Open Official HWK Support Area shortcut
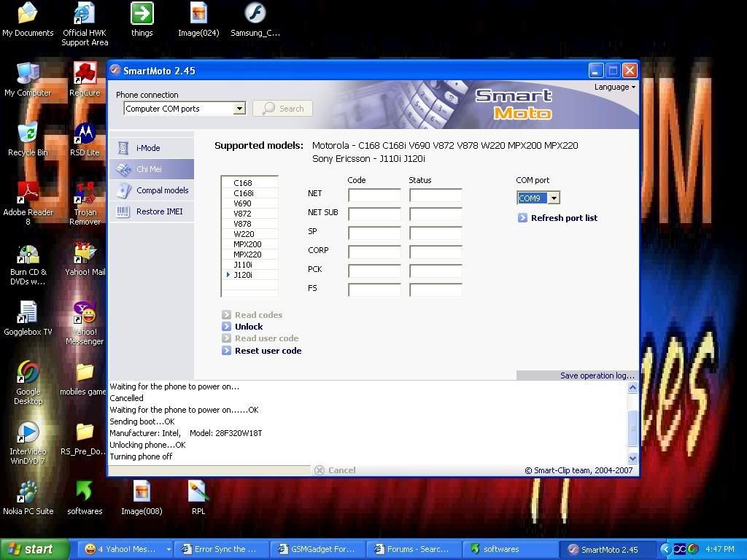The height and width of the screenshot is (560, 747). coord(85,24)
